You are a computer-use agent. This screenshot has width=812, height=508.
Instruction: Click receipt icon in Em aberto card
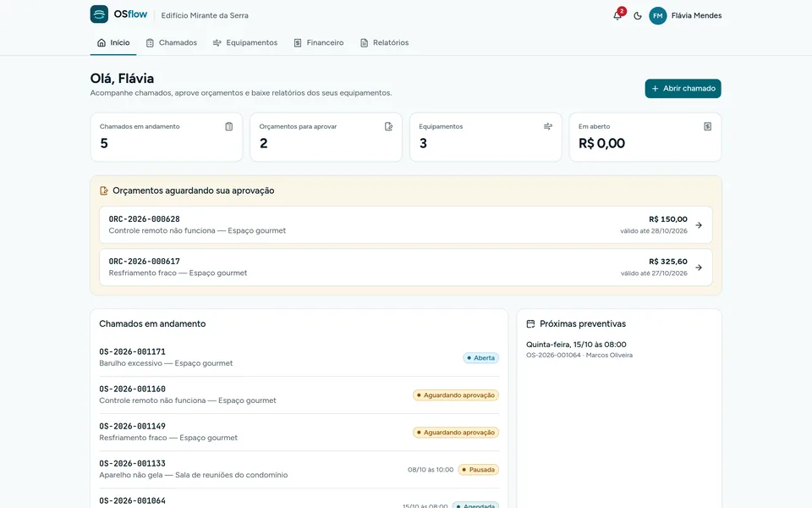pyautogui.click(x=707, y=126)
